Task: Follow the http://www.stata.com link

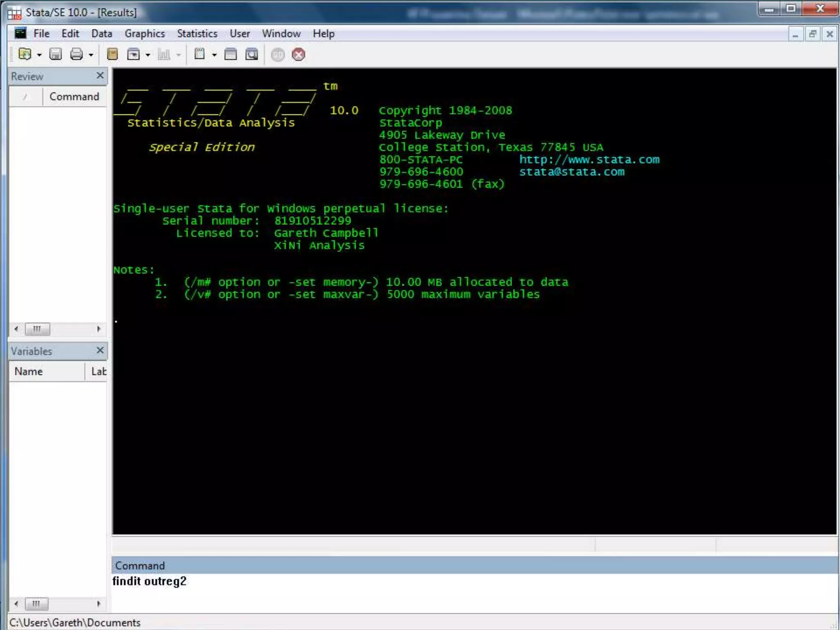Action: 589,160
